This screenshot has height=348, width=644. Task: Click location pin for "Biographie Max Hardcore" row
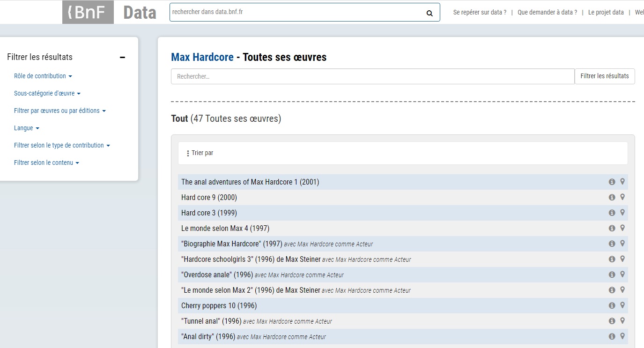click(622, 244)
